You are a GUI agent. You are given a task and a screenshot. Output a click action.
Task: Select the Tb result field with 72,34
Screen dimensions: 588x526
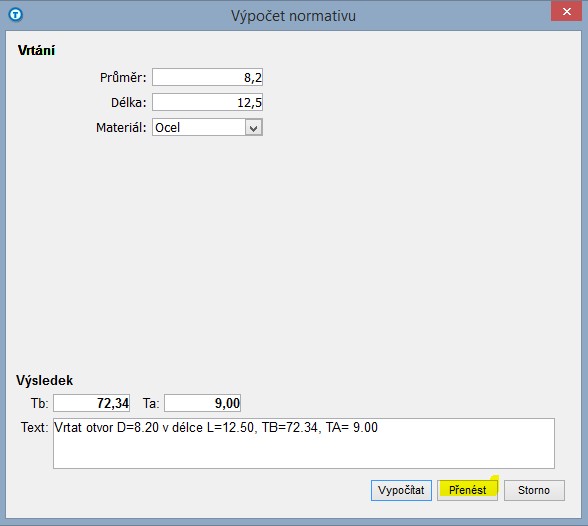92,403
